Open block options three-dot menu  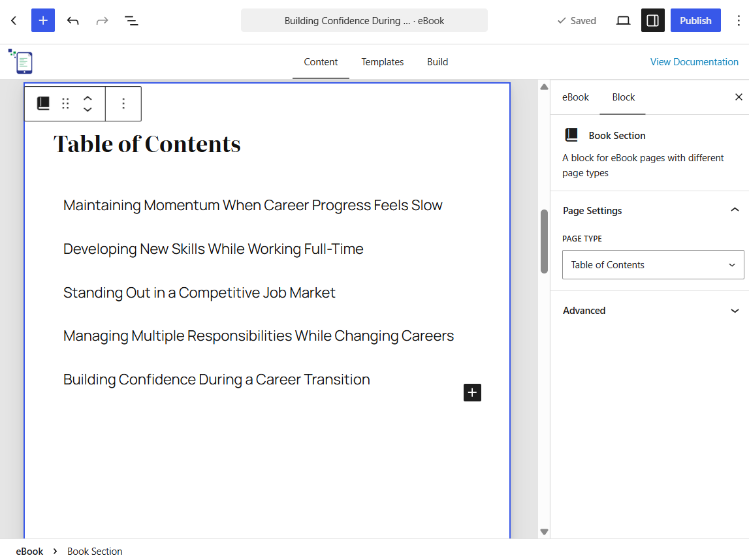tap(123, 104)
